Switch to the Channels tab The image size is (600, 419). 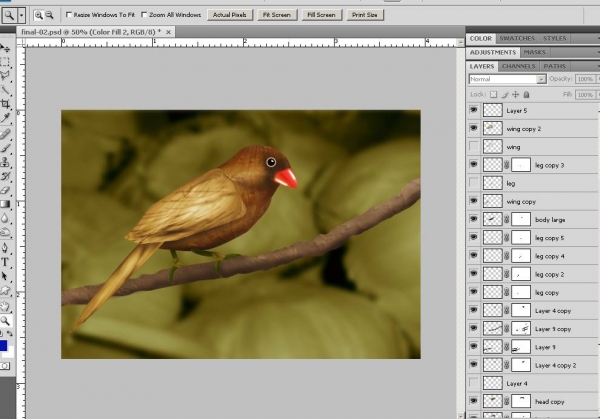point(518,66)
